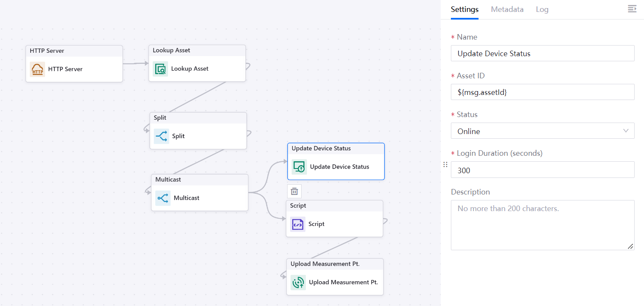
Task: Collapse the settings side panel
Action: [x=632, y=9]
